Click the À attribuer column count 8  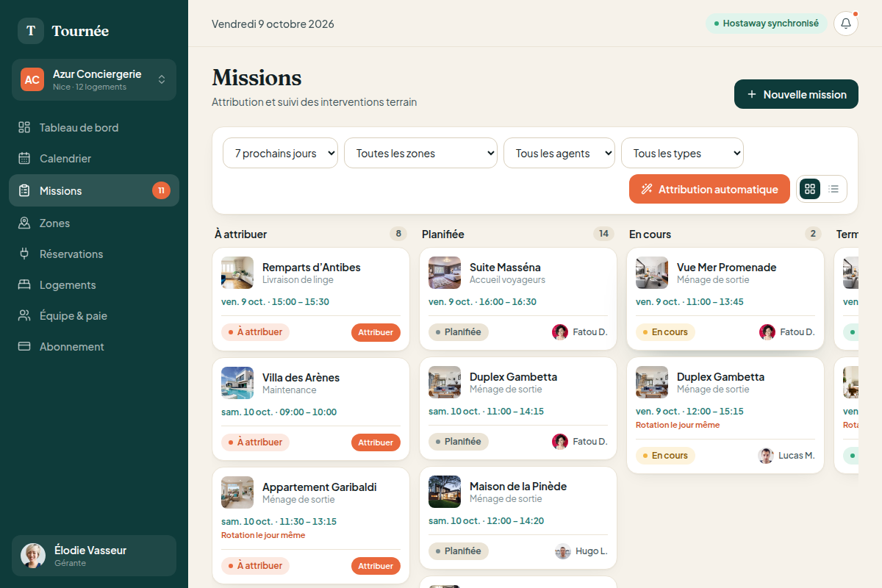pyautogui.click(x=398, y=234)
